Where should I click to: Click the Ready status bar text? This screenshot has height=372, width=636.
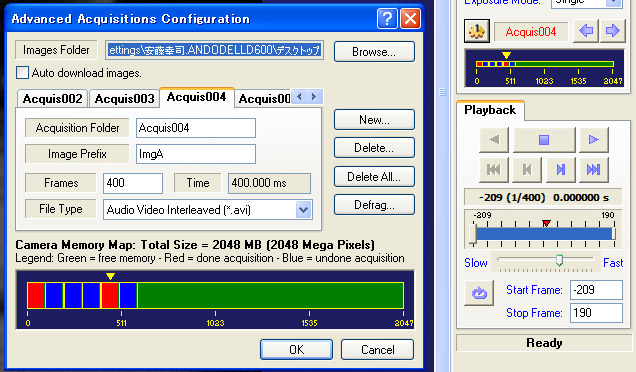(544, 343)
